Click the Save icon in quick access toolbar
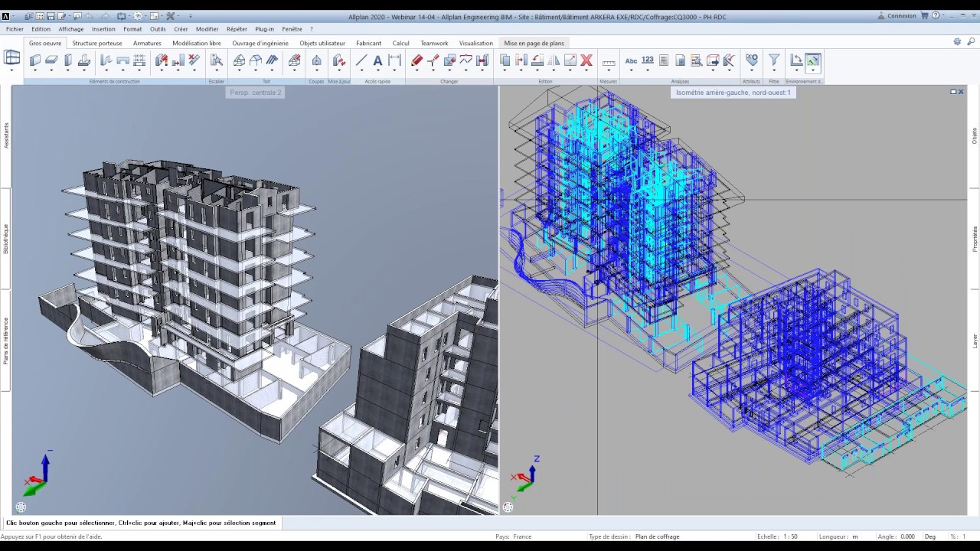 point(51,16)
